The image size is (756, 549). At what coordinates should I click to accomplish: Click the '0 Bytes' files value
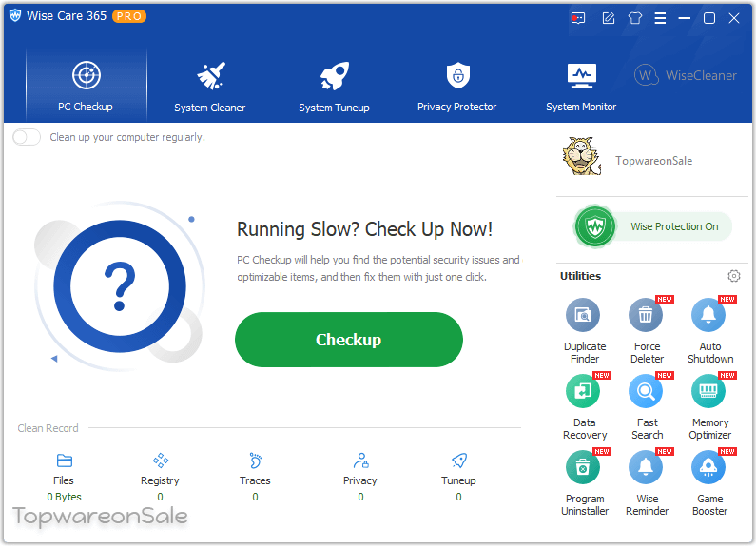[64, 497]
